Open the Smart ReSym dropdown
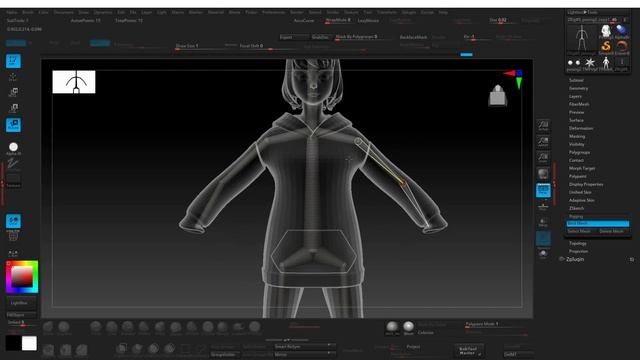Screen dimensions: 640x360 coord(304,347)
